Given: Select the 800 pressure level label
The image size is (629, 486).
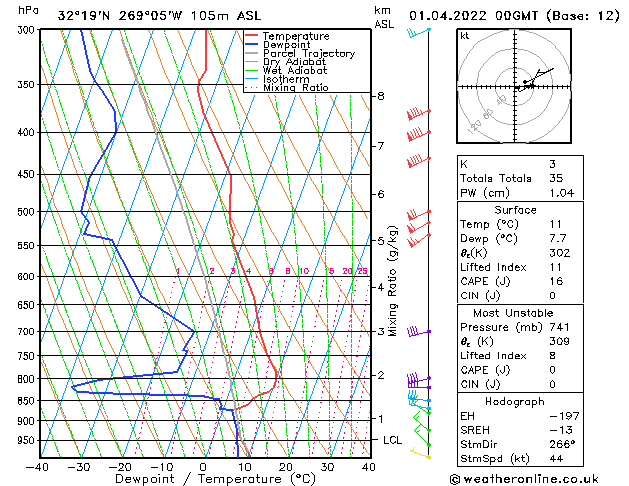Looking at the screenshot, I should [x=28, y=379].
